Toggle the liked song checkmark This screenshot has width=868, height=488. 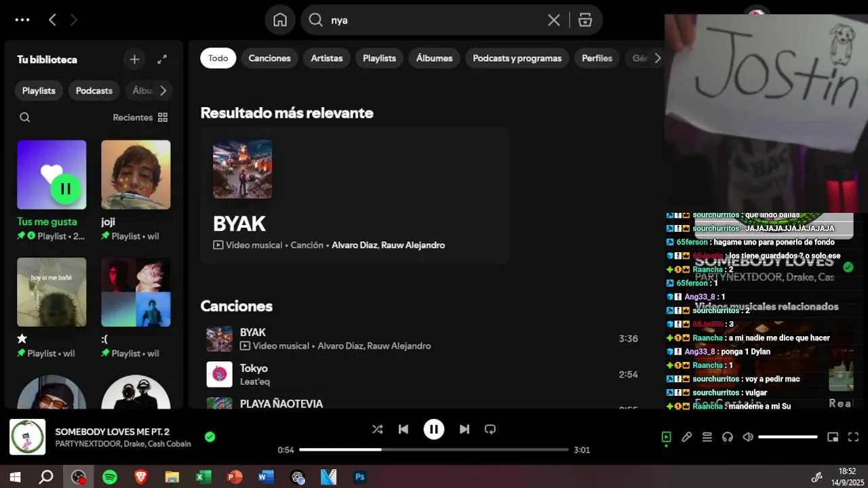click(x=210, y=437)
